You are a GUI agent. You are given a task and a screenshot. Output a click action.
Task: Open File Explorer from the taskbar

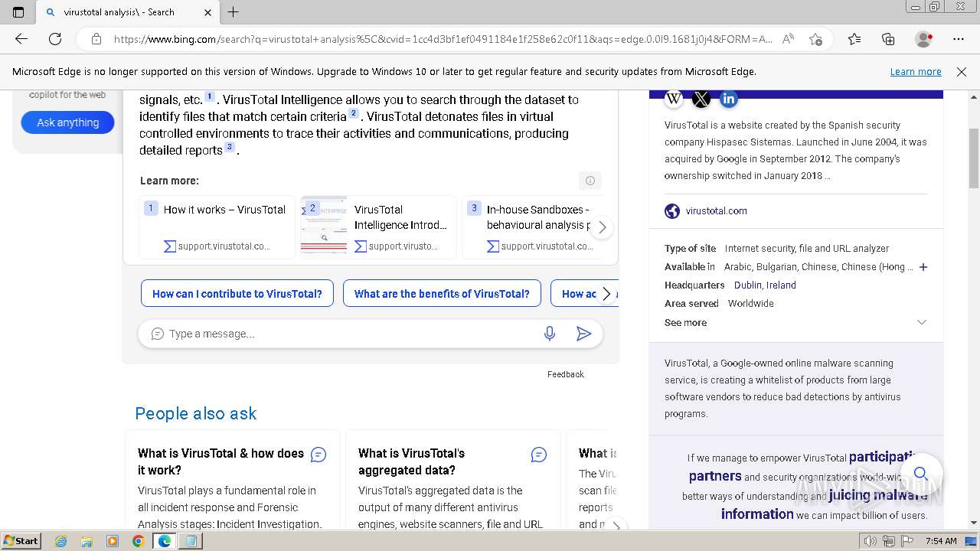tap(87, 541)
